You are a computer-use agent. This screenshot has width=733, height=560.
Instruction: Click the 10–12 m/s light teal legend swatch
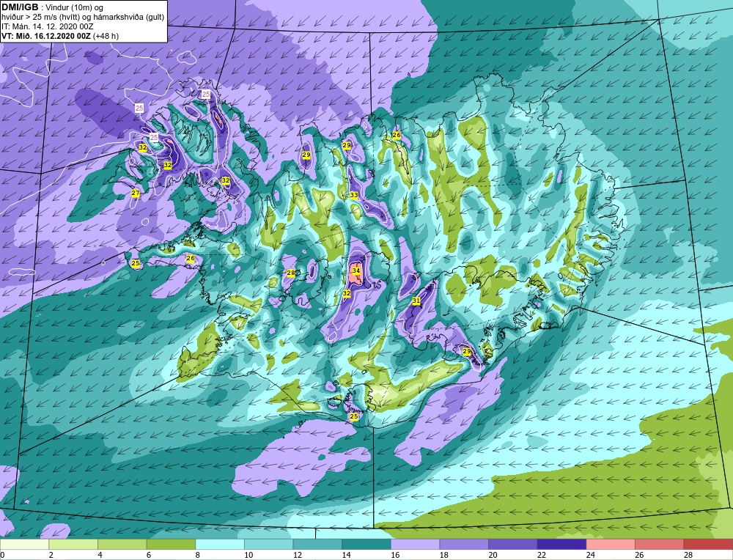coord(269,545)
